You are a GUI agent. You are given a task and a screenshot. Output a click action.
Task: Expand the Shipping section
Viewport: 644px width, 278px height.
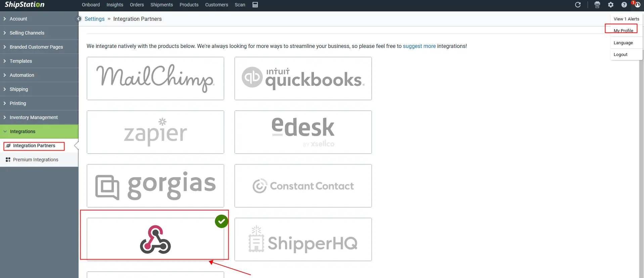coord(39,89)
